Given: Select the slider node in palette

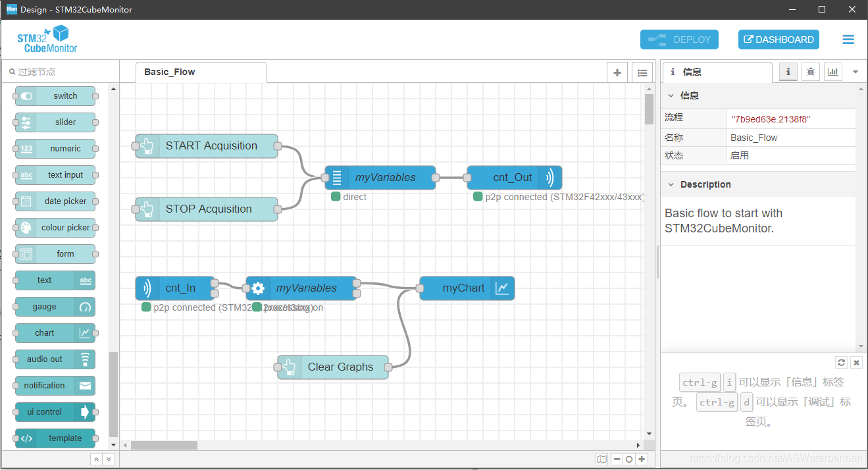Looking at the screenshot, I should coord(56,122).
